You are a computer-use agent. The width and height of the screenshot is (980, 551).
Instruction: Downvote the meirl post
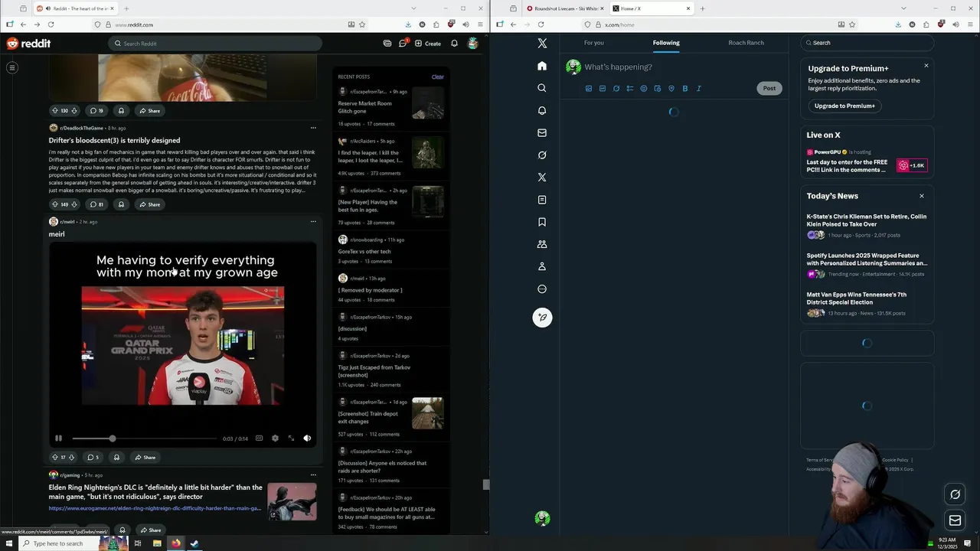[x=72, y=458]
